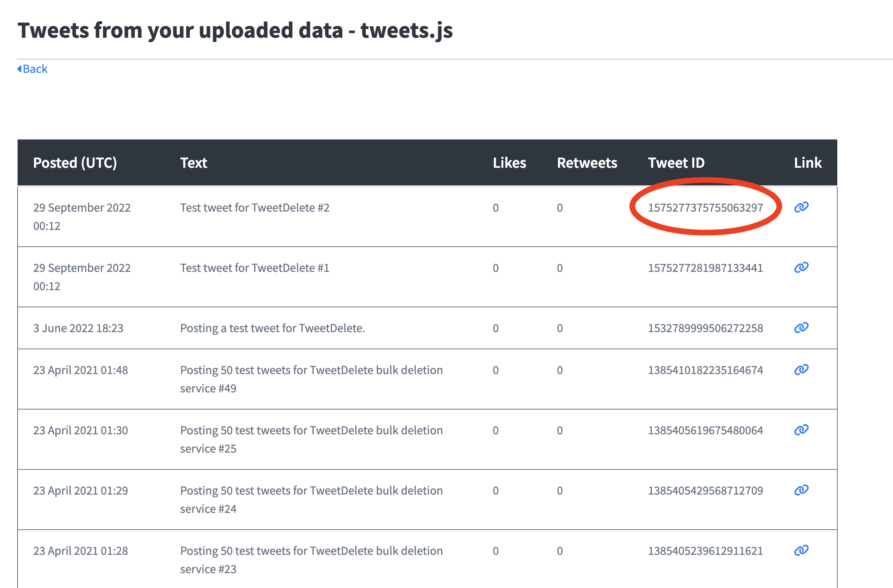Image resolution: width=893 pixels, height=588 pixels.
Task: Open link icon for bulk deletion #25 tweet
Action: point(801,430)
